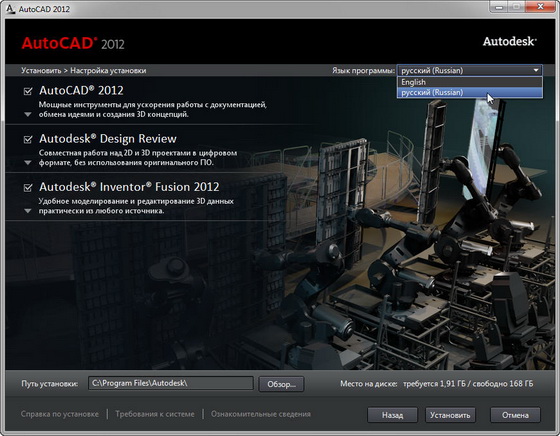The height and width of the screenshot is (436, 560).
Task: Cancel setup with the Отмена button
Action: (x=515, y=415)
